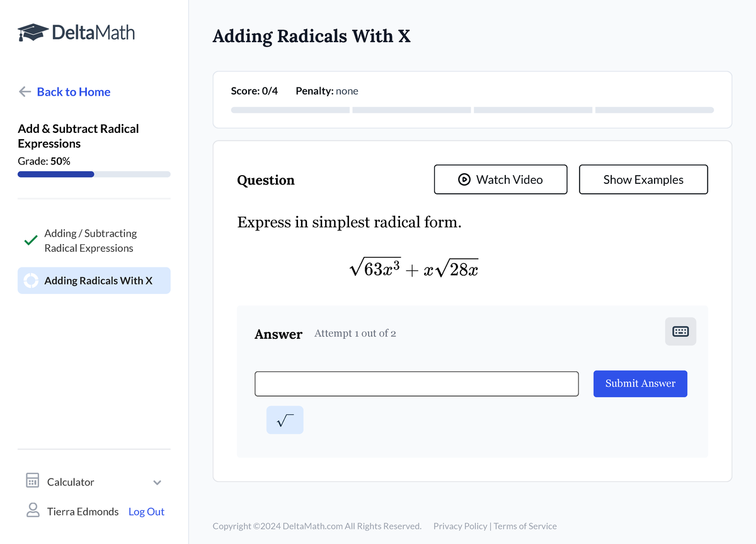The image size is (756, 544).
Task: Select the Adding Radicals With X assignment
Action: (94, 280)
